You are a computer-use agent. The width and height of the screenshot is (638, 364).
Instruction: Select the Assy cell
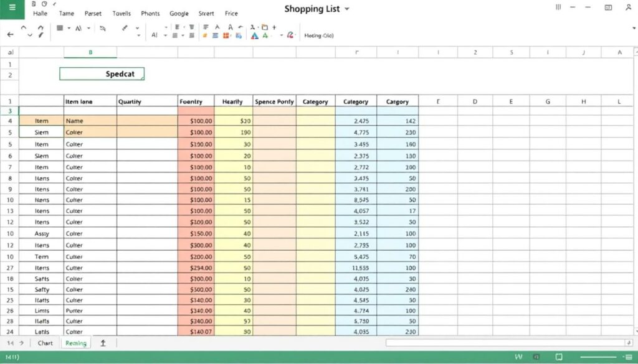42,233
